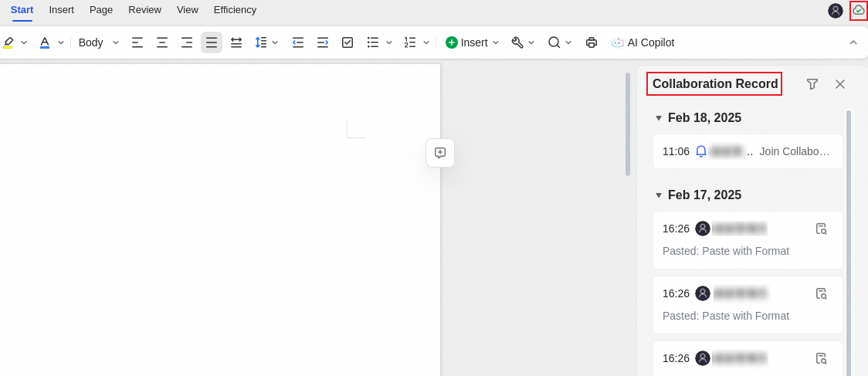Align text right

click(x=187, y=42)
